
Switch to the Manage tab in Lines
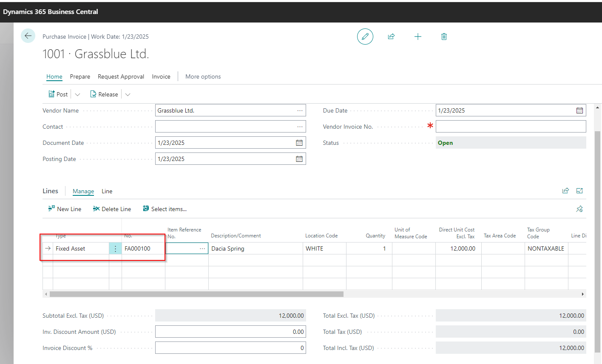[83, 191]
